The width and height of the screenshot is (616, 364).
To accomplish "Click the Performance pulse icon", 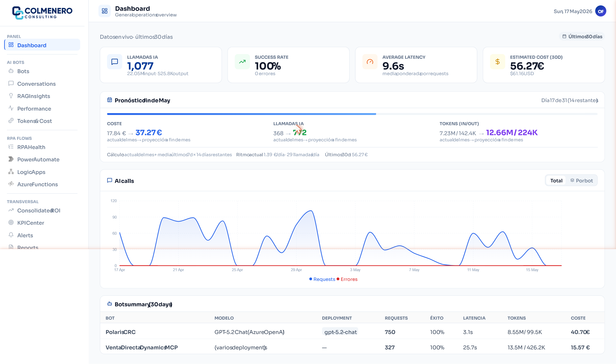I will [11, 108].
